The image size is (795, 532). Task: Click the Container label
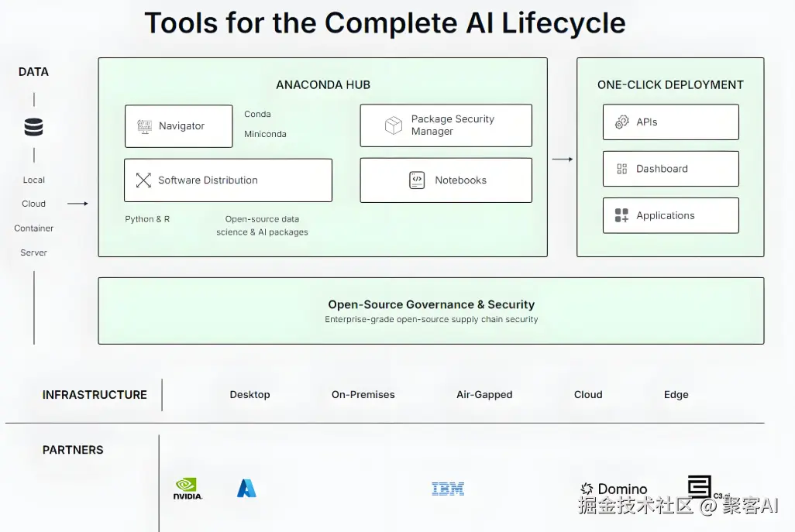[33, 228]
